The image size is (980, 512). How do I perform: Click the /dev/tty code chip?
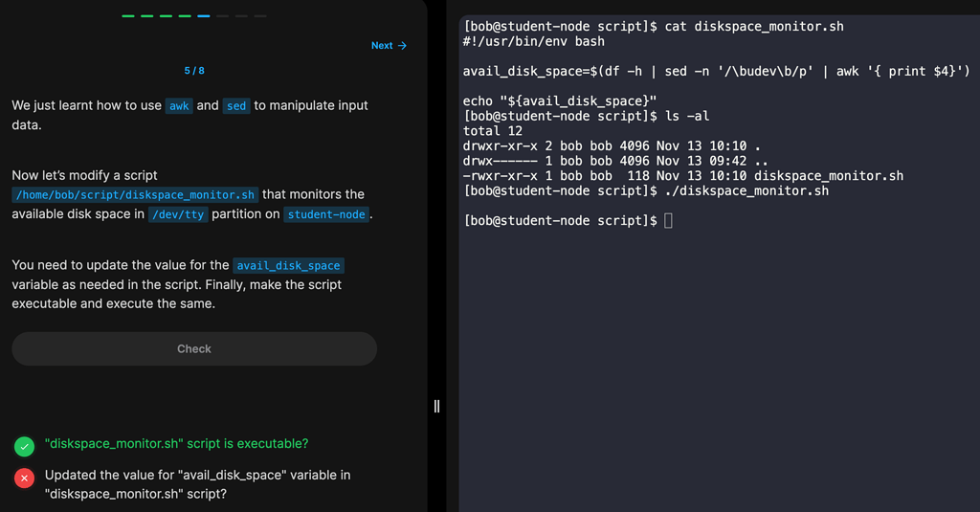(178, 214)
